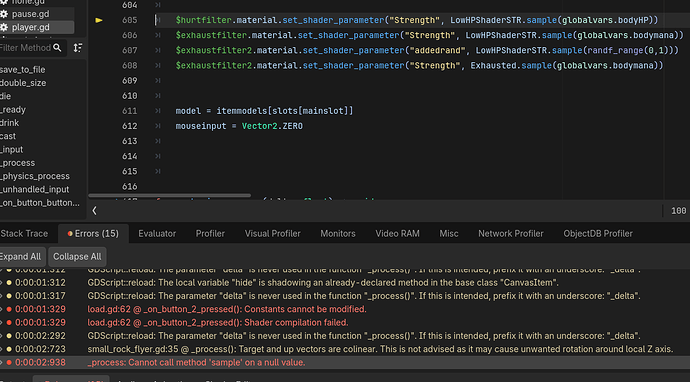Select the player.gd script

pyautogui.click(x=30, y=27)
